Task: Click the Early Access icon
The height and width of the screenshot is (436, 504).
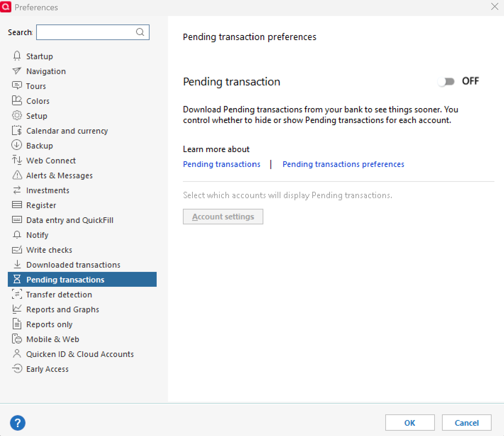Action: pyautogui.click(x=17, y=368)
